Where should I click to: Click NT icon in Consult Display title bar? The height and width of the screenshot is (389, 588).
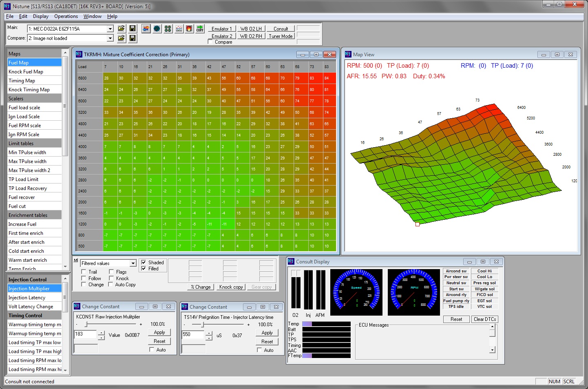click(291, 261)
